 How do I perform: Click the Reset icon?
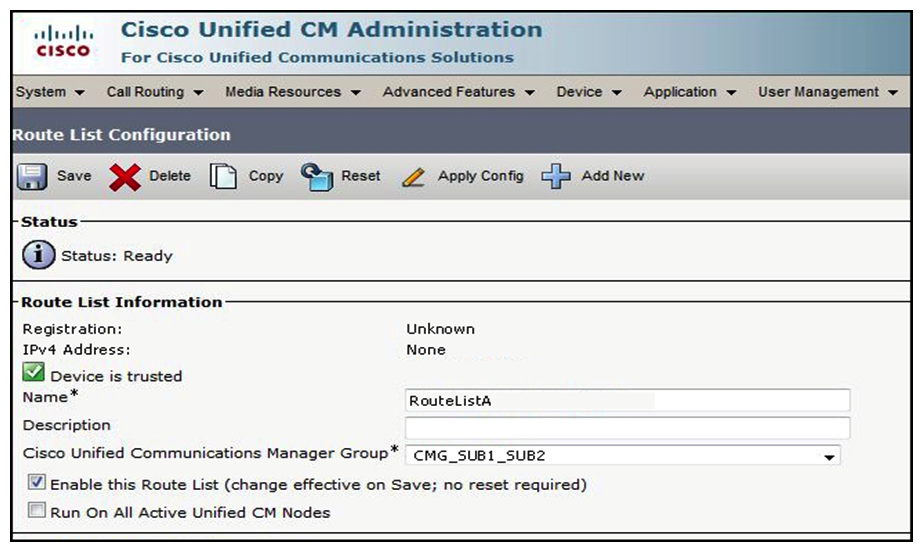pos(317,176)
